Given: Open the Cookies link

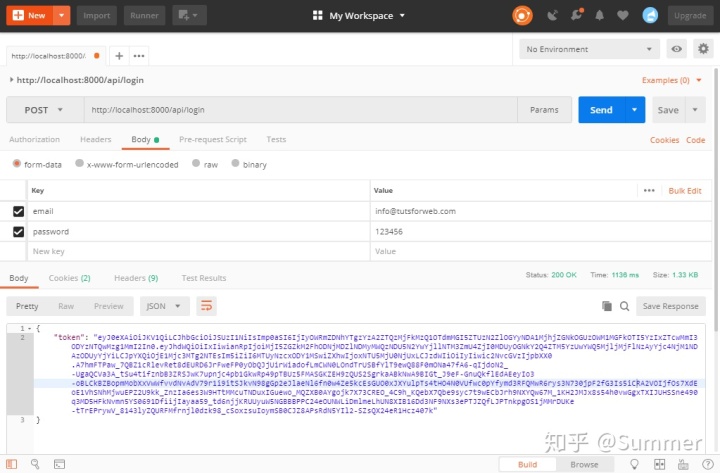Looking at the screenshot, I should click(664, 140).
